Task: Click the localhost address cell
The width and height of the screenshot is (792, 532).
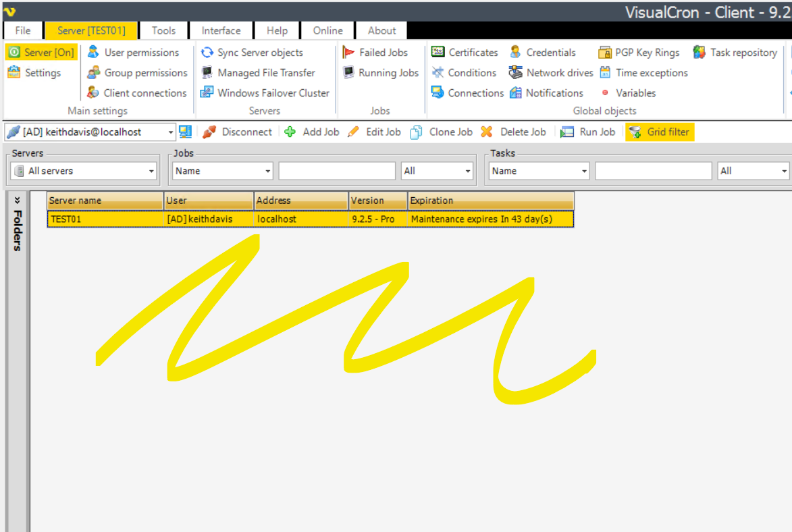Action: pyautogui.click(x=302, y=219)
